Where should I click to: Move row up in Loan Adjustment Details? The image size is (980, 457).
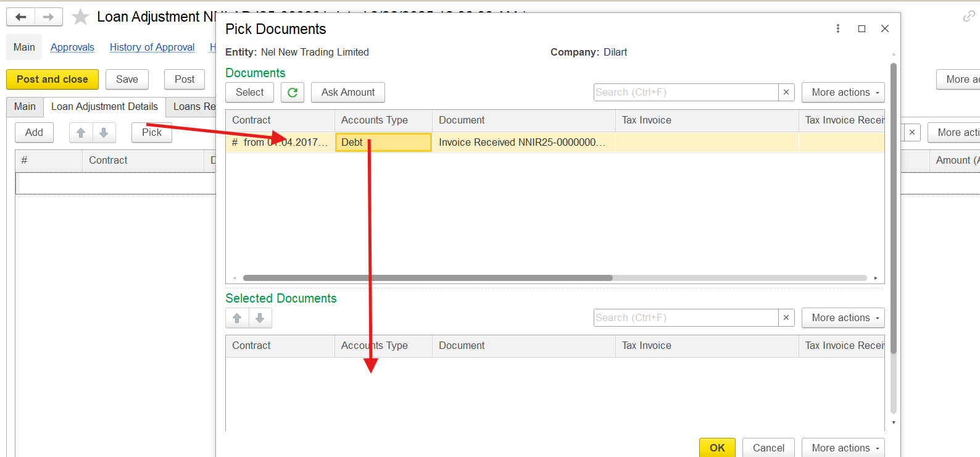pyautogui.click(x=81, y=133)
